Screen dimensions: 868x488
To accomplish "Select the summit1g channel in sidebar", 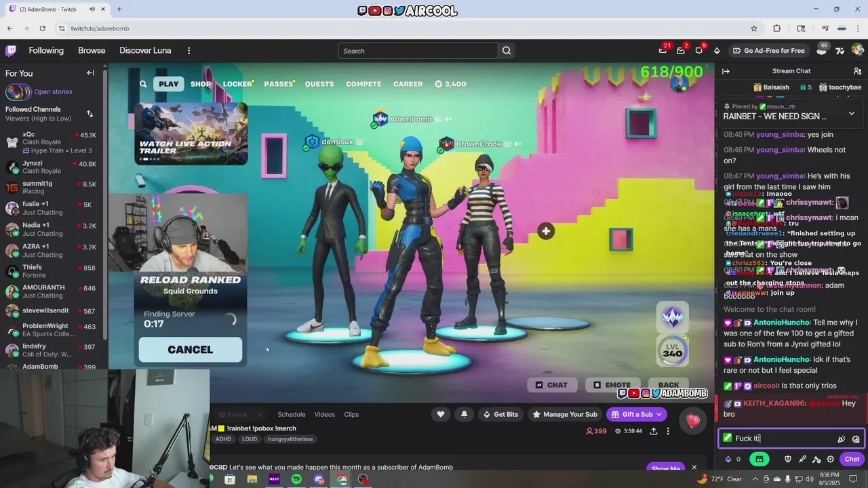I will 51,188.
